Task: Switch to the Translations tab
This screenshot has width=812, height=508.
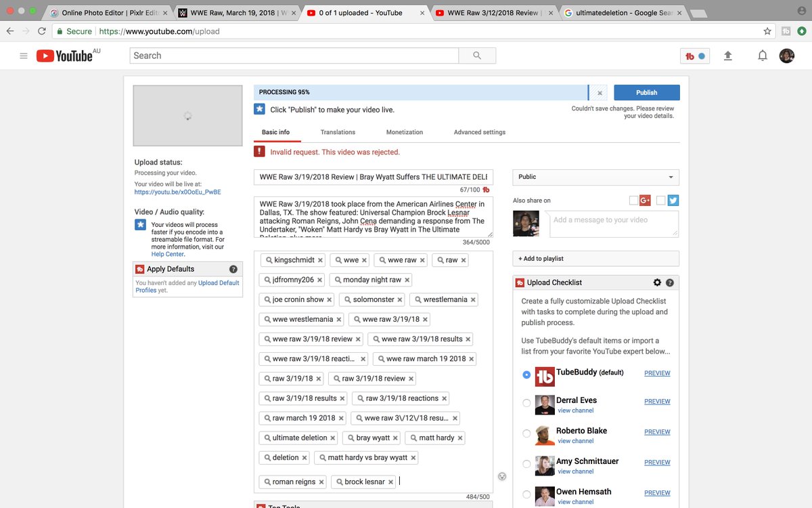Action: click(338, 132)
